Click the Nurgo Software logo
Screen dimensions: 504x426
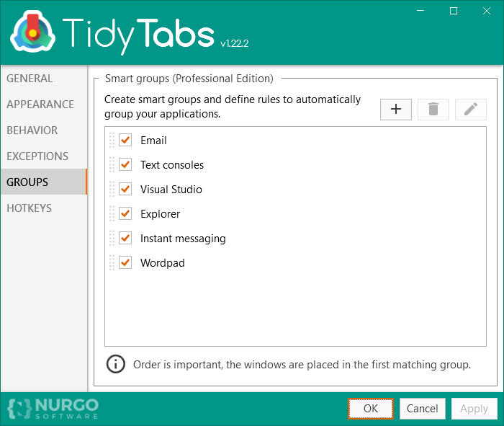(x=53, y=409)
